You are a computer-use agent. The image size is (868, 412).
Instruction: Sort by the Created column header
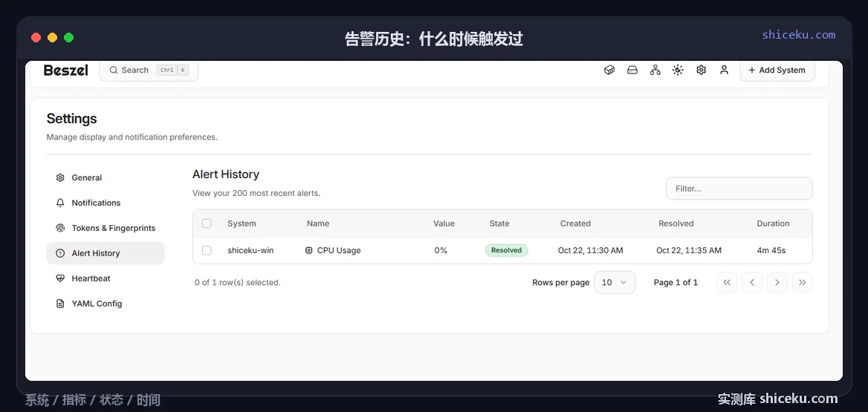pyautogui.click(x=575, y=223)
